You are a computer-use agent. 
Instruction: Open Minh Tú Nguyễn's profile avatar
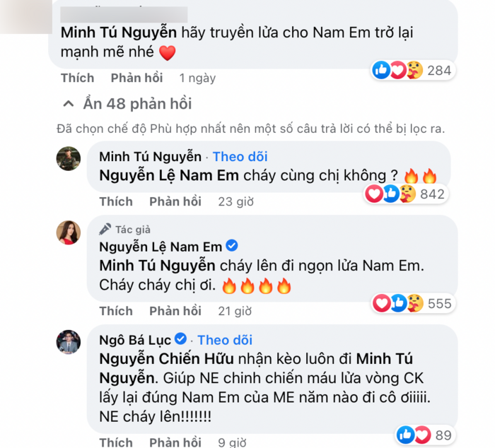(x=68, y=159)
